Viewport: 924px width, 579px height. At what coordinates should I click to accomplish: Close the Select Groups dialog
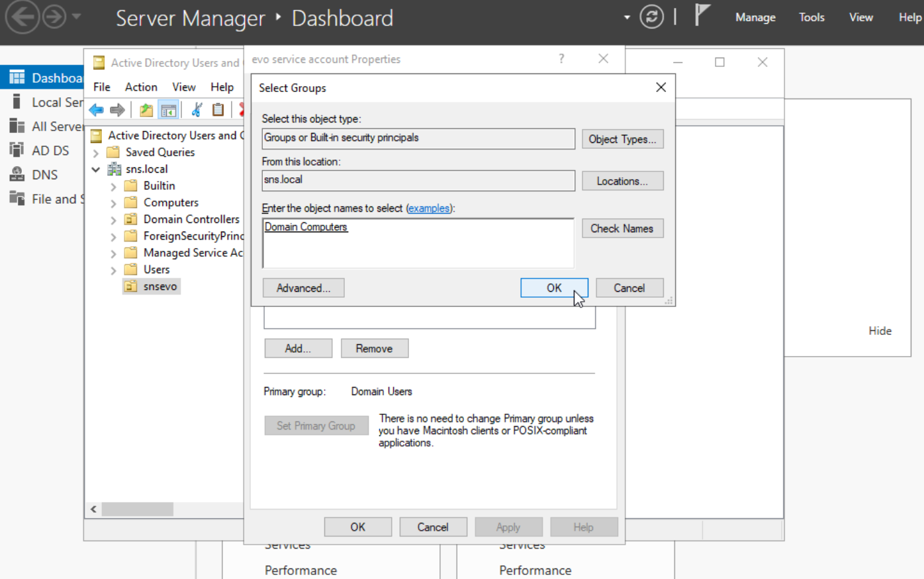point(661,87)
